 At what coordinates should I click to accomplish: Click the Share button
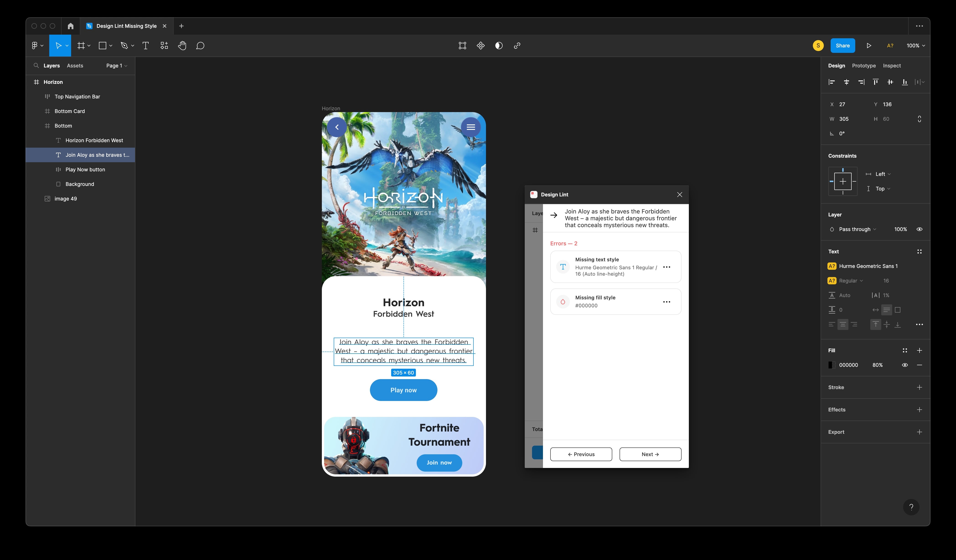point(842,46)
